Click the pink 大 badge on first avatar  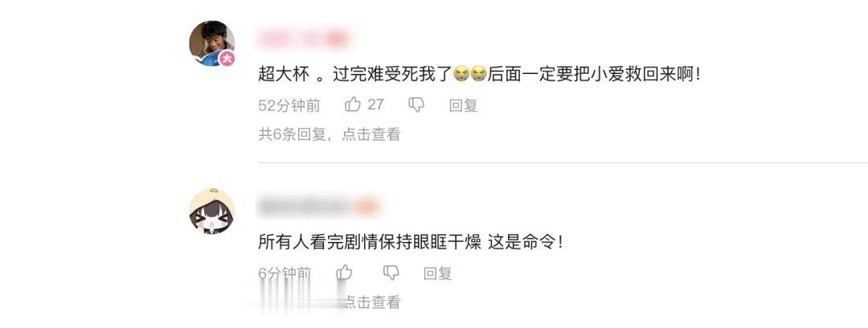coord(227,58)
